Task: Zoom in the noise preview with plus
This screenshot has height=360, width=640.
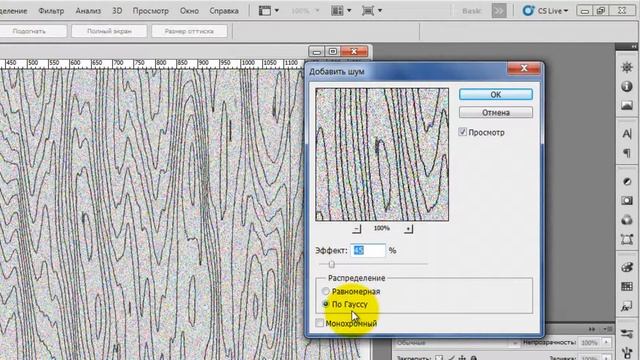Action: 408,229
